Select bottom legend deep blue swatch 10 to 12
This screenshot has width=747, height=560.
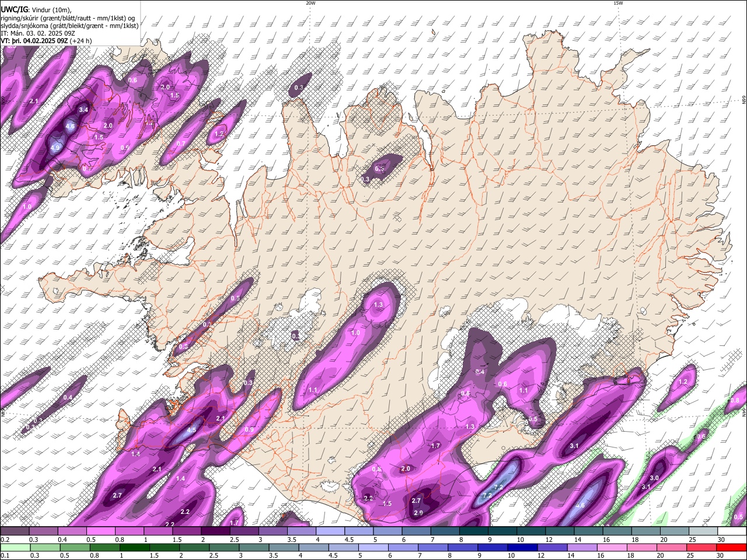click(x=522, y=547)
